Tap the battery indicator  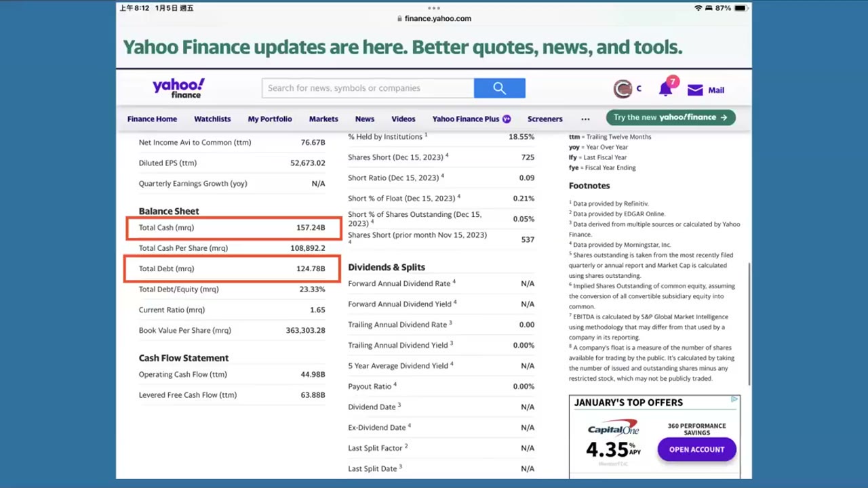coord(741,8)
